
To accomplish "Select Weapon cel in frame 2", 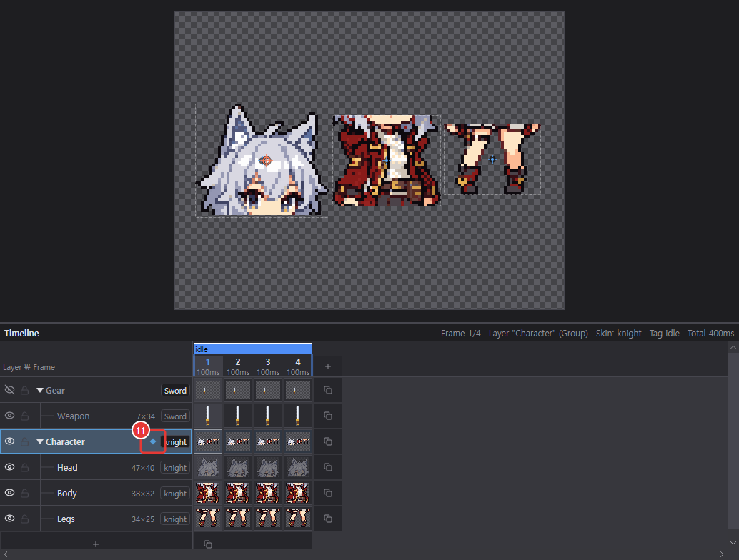I will click(238, 416).
